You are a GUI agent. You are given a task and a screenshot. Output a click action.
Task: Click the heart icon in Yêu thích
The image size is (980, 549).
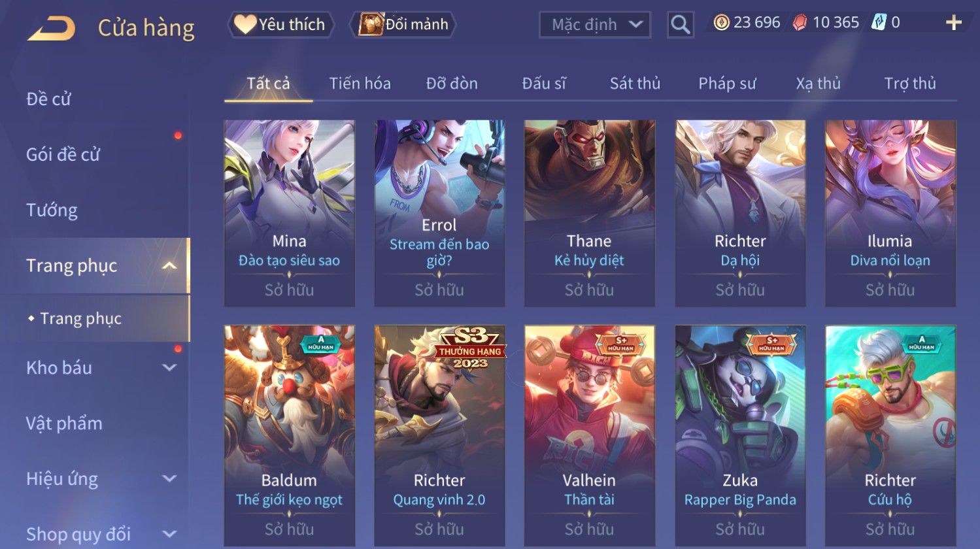point(245,24)
